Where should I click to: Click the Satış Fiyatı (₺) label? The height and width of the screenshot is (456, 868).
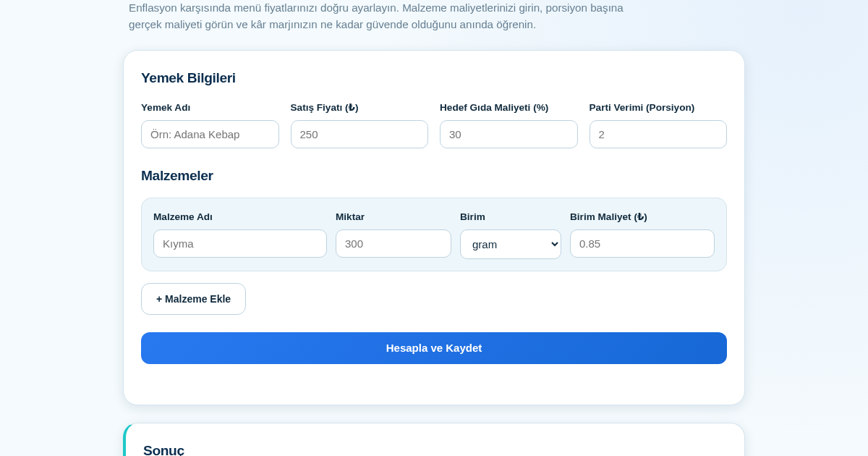tap(325, 108)
